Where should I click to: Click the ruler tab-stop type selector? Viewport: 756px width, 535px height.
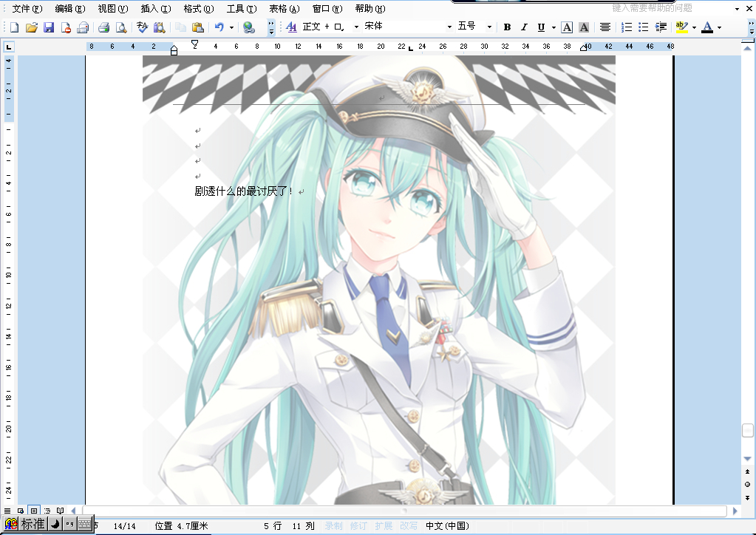tap(9, 47)
